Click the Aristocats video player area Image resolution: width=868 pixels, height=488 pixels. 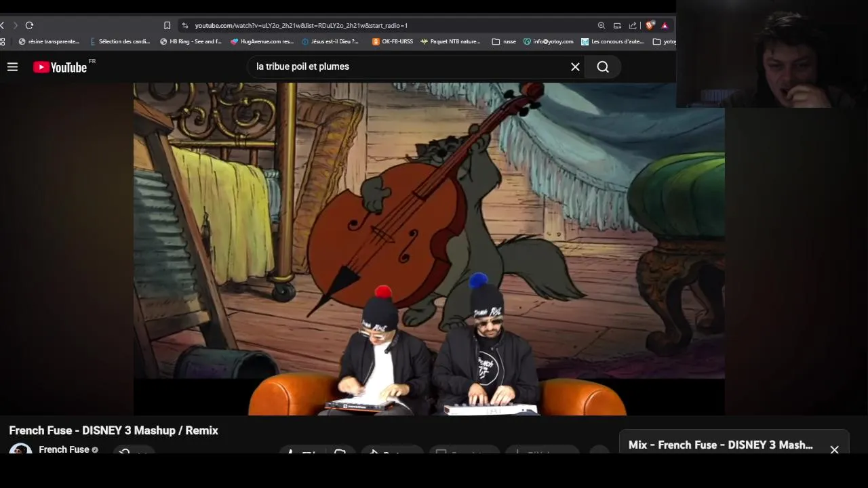coord(429,249)
